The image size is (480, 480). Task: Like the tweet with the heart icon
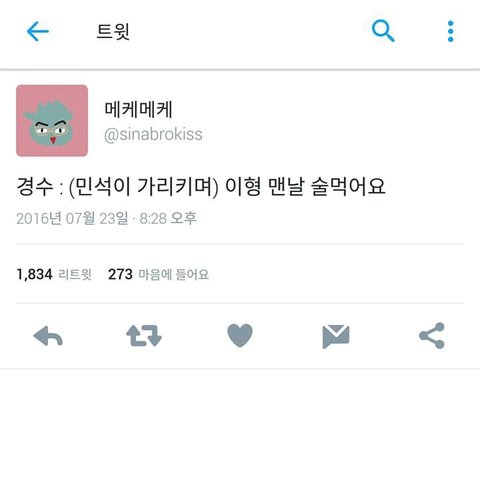coord(240,335)
